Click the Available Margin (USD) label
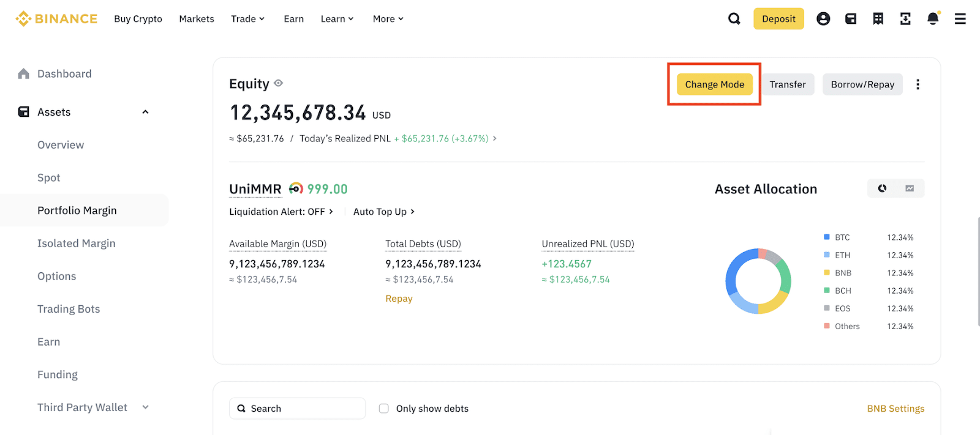Screen dimensions: 980x435 (278, 244)
